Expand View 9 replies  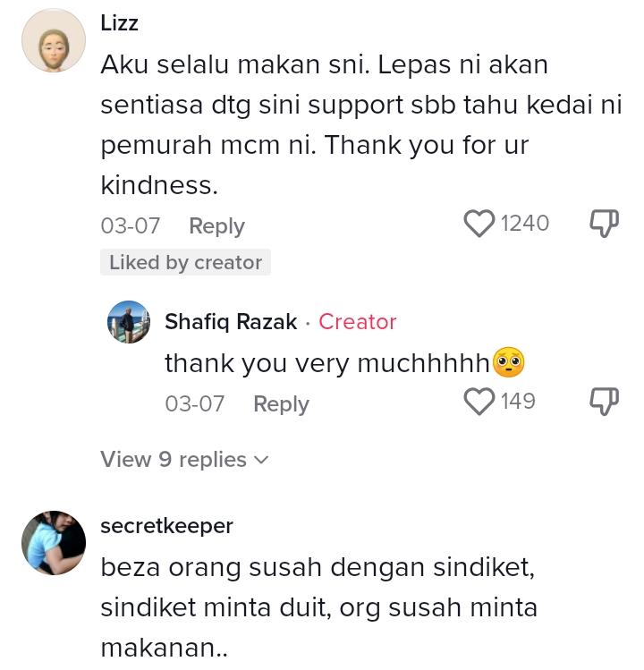click(x=174, y=460)
